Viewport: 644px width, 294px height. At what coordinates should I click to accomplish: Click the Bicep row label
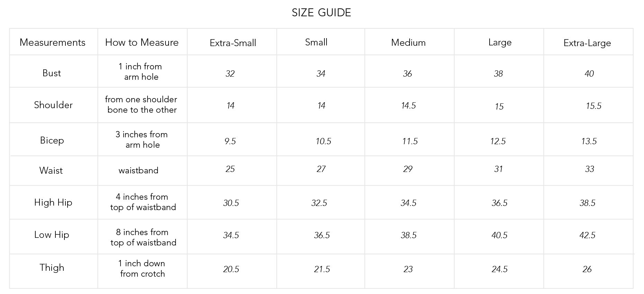click(52, 140)
